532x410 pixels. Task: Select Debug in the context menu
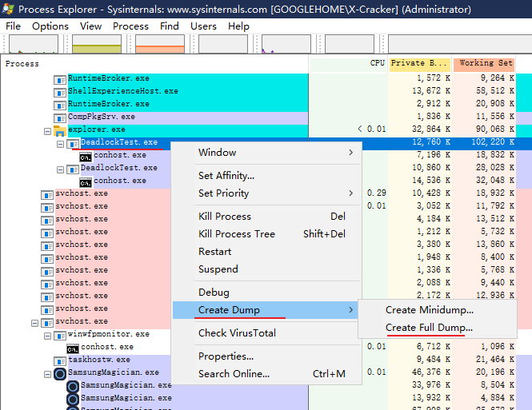tap(266, 292)
